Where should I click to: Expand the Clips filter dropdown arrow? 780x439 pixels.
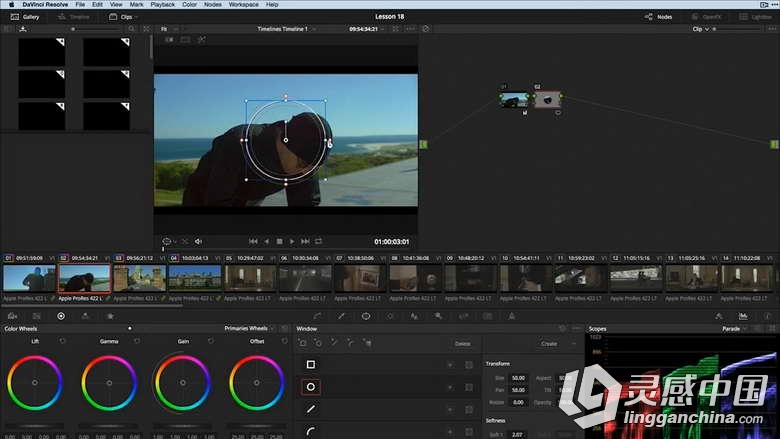pyautogui.click(x=137, y=17)
